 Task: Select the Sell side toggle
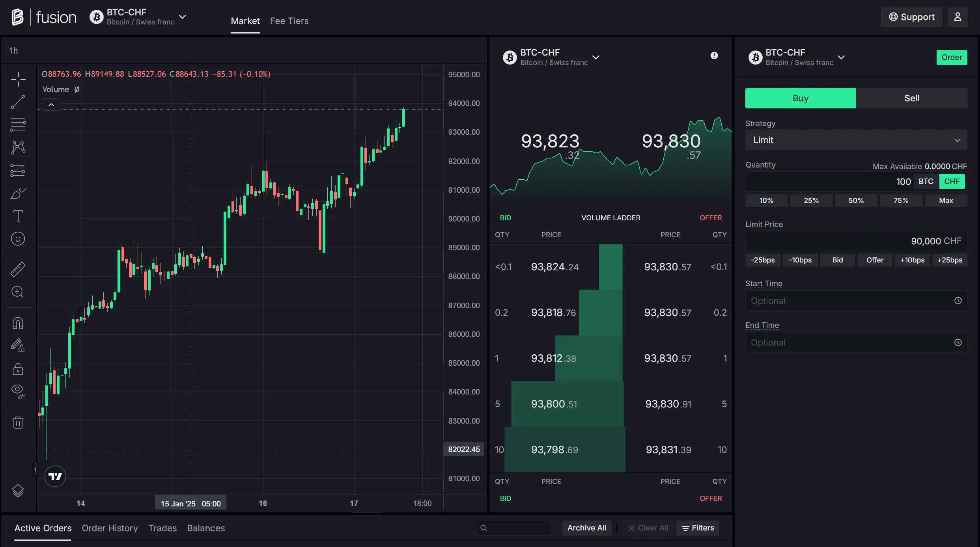pos(912,98)
